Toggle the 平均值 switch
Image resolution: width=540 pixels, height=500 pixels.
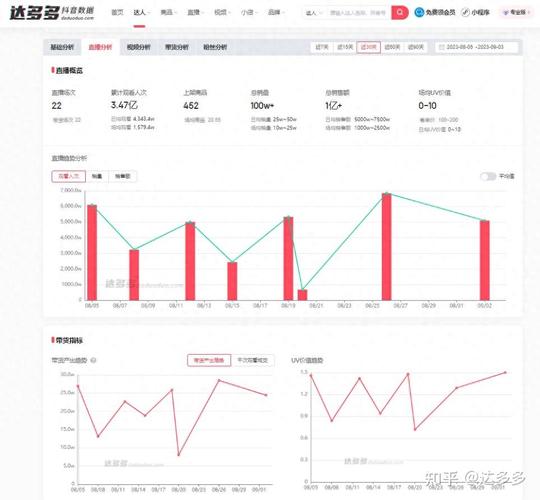click(488, 176)
